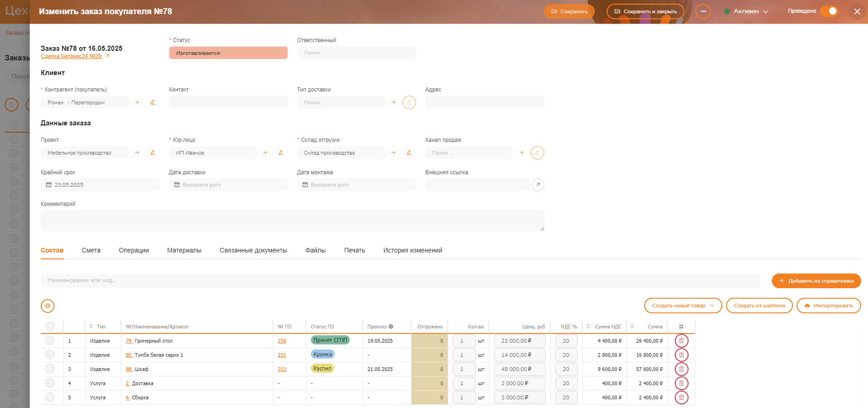This screenshot has width=868, height=408.
Task: Select checkbox for Тумба белая серия 1
Action: click(50, 355)
